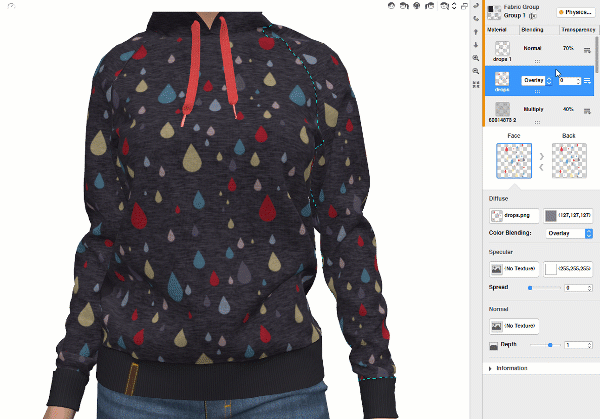The width and height of the screenshot is (600, 419).
Task: Click the Depth slider handle
Action: pyautogui.click(x=550, y=345)
